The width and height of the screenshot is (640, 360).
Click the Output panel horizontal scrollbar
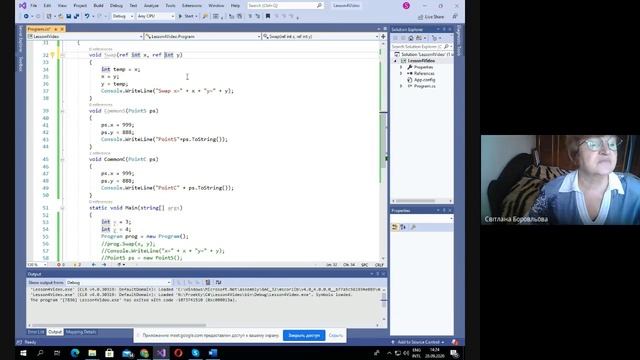click(x=119, y=325)
